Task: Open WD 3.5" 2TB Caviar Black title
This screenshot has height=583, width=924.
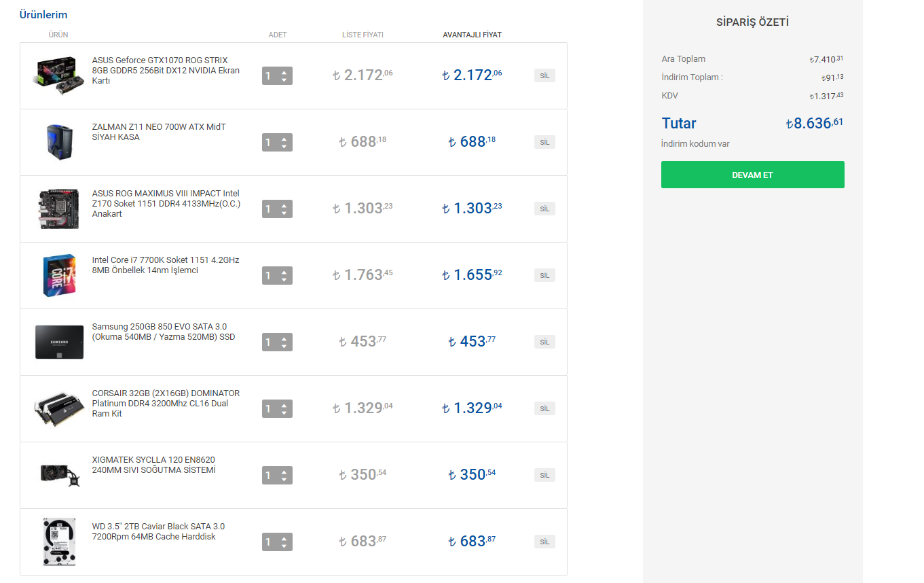Action: point(158,531)
